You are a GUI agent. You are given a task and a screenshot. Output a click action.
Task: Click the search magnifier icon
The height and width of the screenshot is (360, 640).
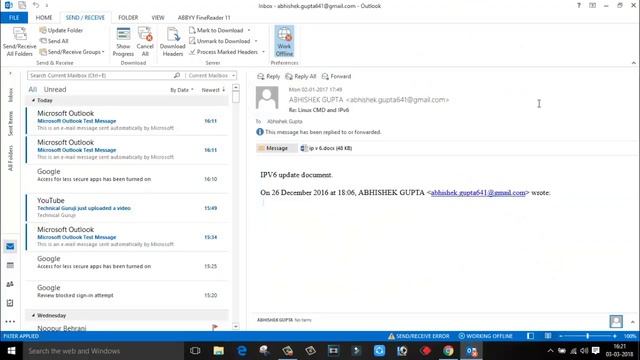177,76
